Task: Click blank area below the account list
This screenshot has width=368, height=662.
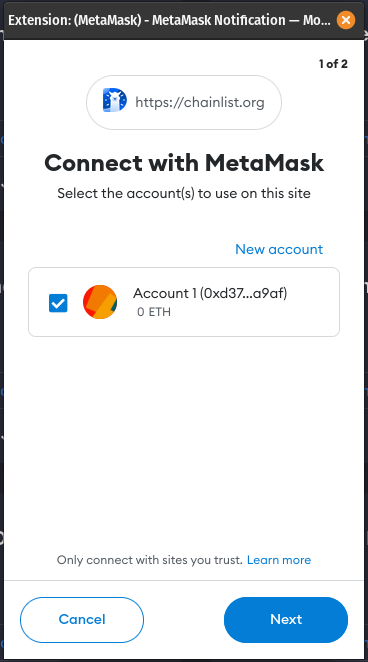Action: click(x=184, y=439)
